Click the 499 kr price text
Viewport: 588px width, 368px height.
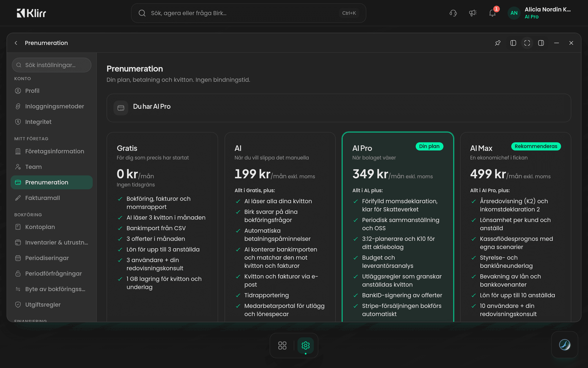488,174
